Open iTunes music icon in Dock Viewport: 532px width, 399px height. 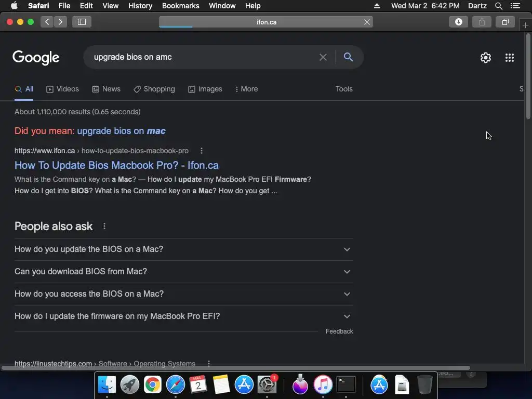coord(323,385)
